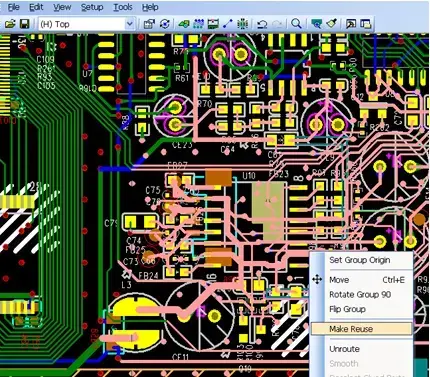This screenshot has height=377, width=430.
Task: Click the green chip component icon
Action: pos(242,24)
